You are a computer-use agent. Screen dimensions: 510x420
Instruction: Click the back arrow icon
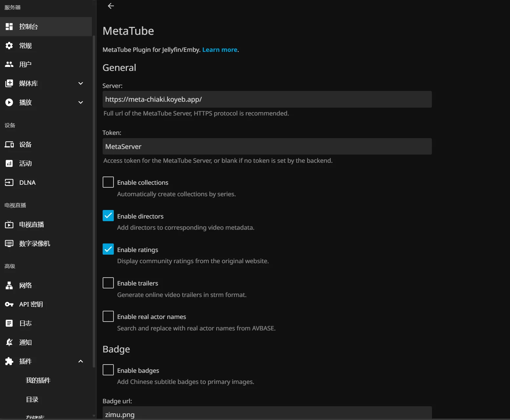[111, 6]
